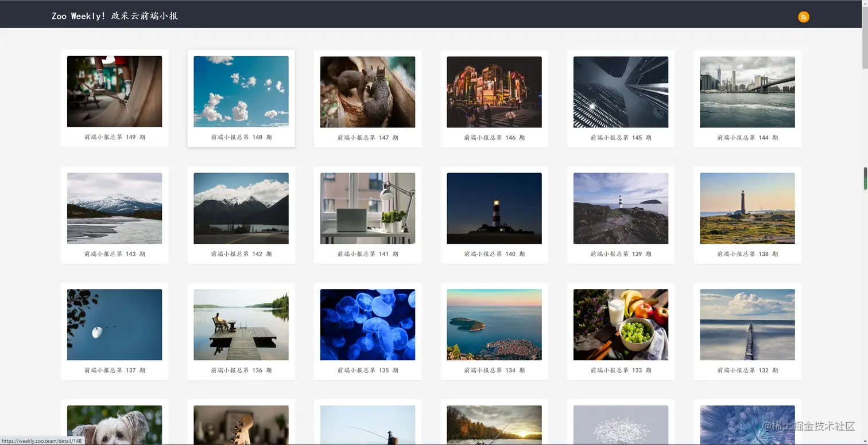Open the laptop desk lamp thumbnail, issue 141
The height and width of the screenshot is (445, 868).
367,208
